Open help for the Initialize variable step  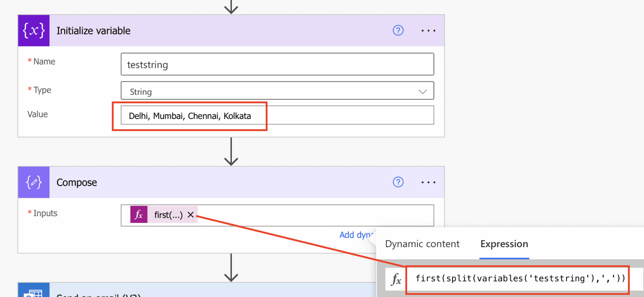click(x=398, y=30)
